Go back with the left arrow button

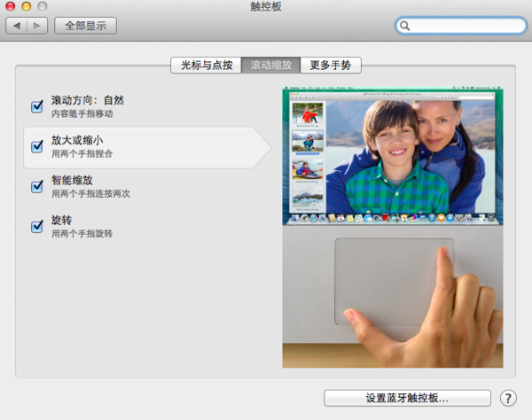[x=16, y=26]
